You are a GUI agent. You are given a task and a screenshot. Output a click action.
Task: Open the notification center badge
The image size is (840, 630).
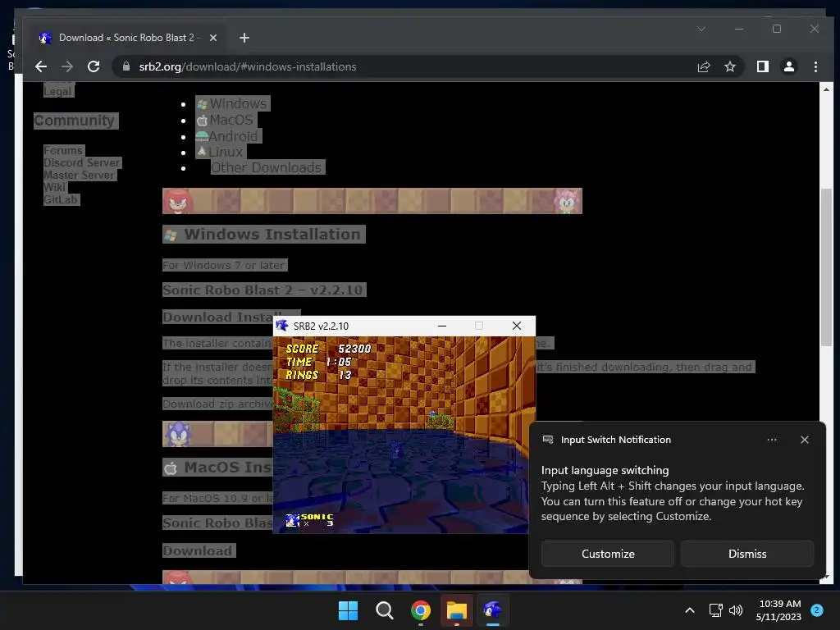pyautogui.click(x=816, y=610)
